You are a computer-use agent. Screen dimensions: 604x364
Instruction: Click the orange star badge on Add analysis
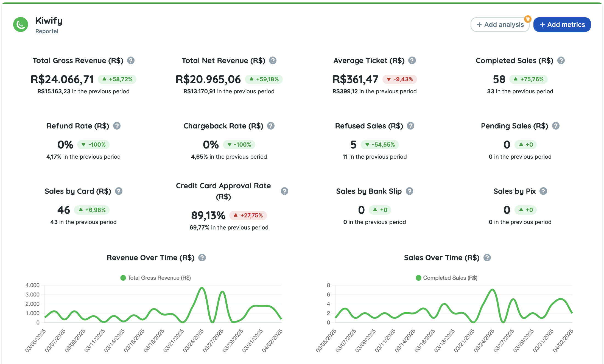click(528, 19)
